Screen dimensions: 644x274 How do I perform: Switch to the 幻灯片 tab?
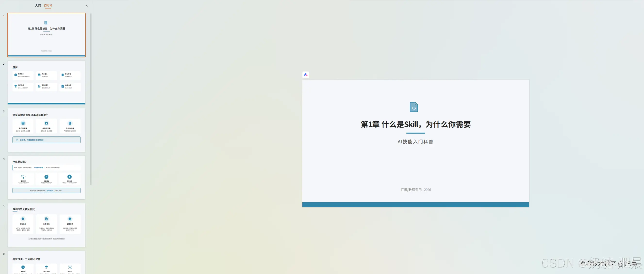pos(48,5)
